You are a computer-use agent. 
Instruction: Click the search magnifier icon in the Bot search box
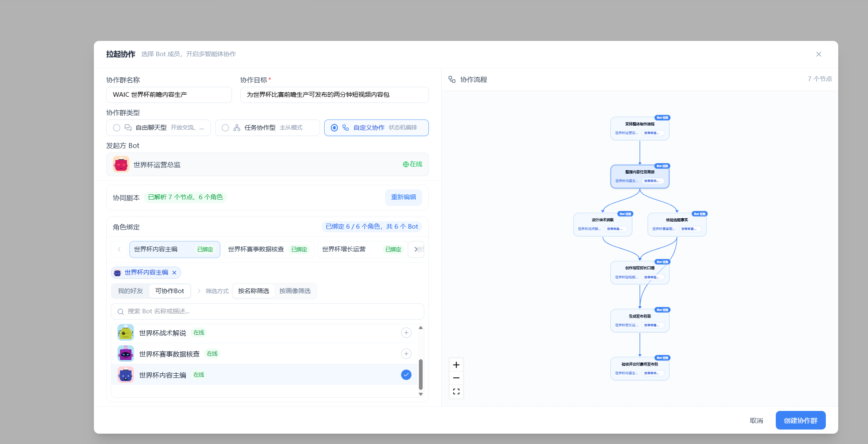click(120, 312)
